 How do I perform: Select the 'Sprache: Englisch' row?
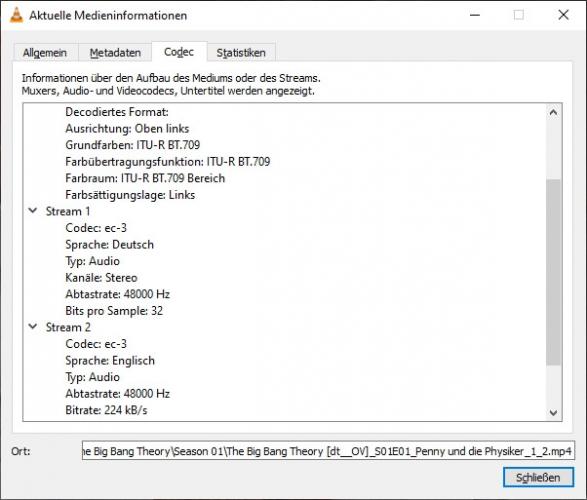pyautogui.click(x=110, y=361)
